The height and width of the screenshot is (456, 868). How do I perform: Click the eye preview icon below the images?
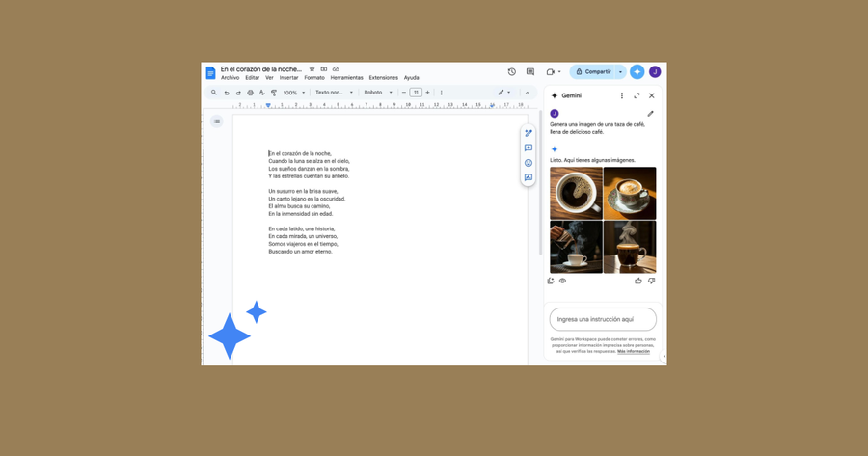pyautogui.click(x=562, y=281)
